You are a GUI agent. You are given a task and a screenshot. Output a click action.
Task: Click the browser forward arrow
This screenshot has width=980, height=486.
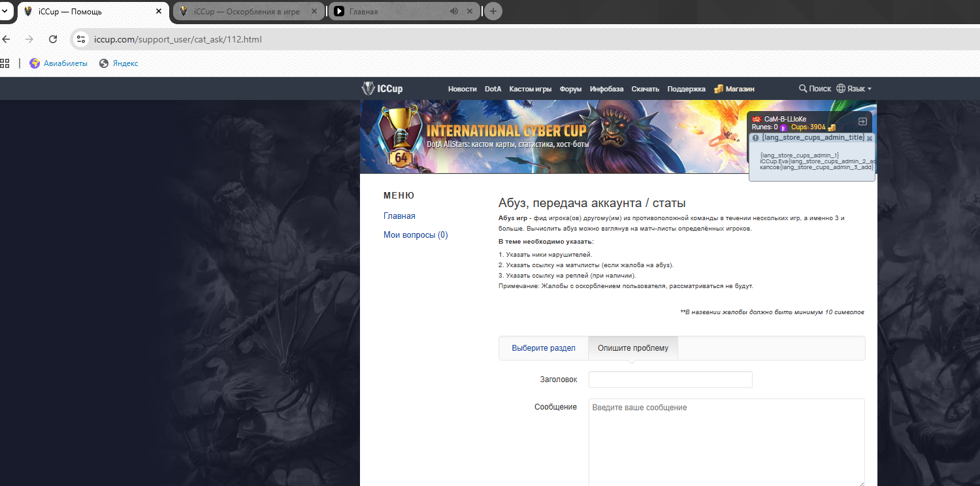pos(29,39)
